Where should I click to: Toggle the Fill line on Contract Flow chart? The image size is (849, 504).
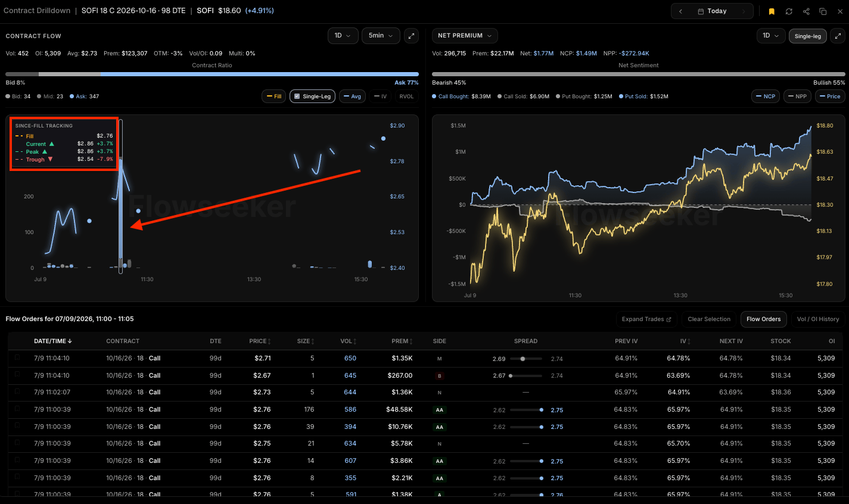[274, 97]
